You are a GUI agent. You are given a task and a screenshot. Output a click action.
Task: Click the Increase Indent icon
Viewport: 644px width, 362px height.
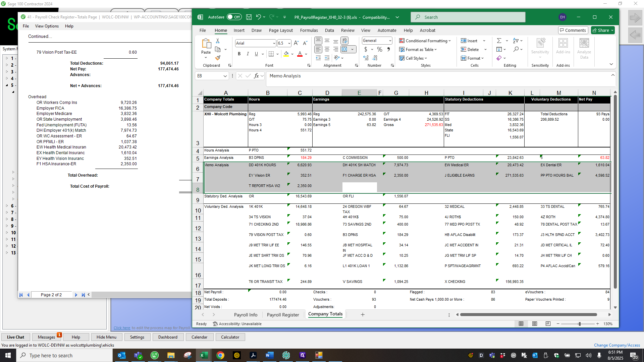coord(327,58)
